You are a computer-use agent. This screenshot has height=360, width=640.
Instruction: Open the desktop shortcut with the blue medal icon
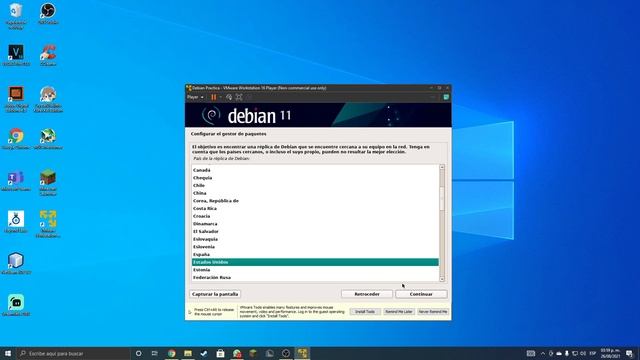pyautogui.click(x=16, y=222)
